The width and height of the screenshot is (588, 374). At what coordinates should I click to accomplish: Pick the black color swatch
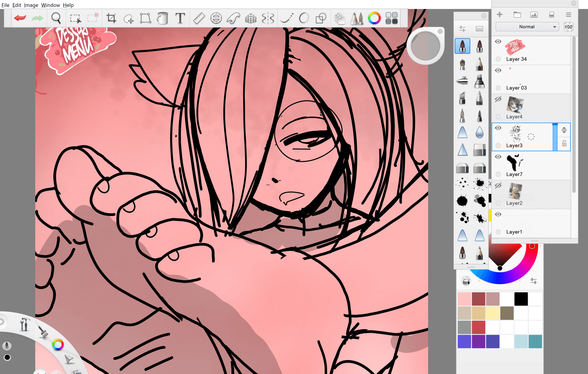point(521,299)
